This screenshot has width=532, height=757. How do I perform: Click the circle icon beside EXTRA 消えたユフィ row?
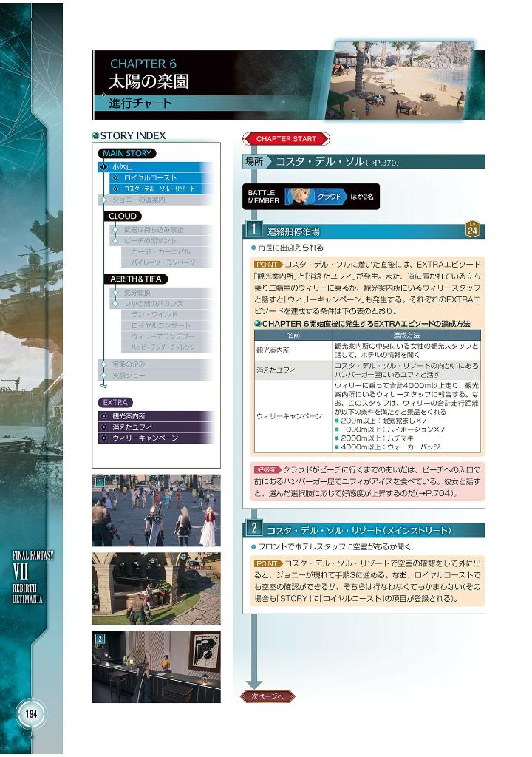[x=103, y=427]
